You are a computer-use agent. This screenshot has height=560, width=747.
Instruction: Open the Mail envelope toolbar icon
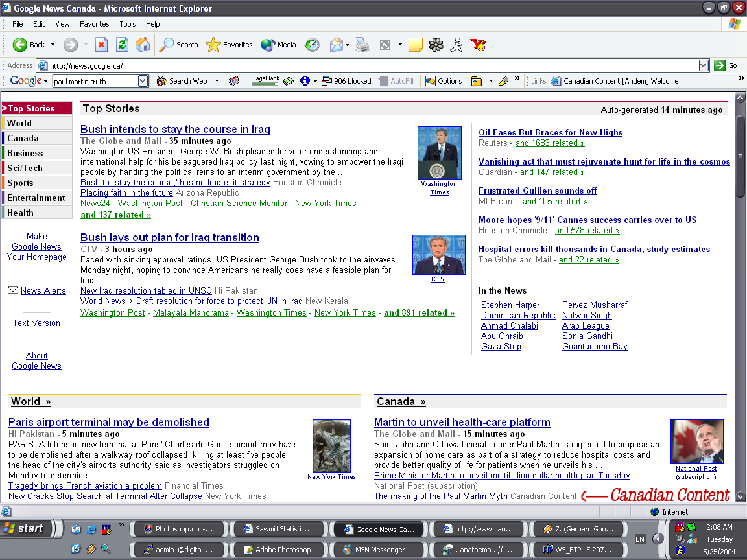(x=336, y=45)
